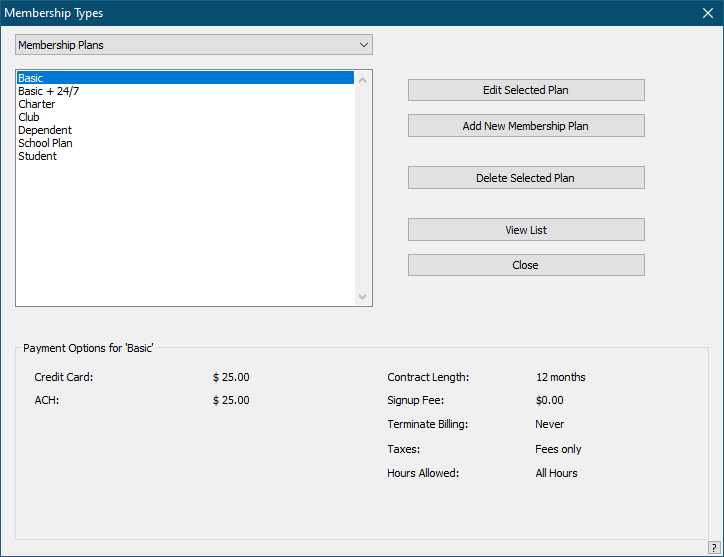The height and width of the screenshot is (557, 724).
Task: Click the plan list scroll up arrow
Action: [363, 78]
